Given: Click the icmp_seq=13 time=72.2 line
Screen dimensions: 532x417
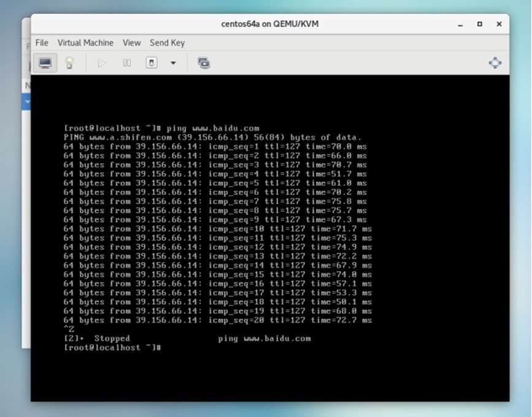Looking at the screenshot, I should (x=217, y=257).
